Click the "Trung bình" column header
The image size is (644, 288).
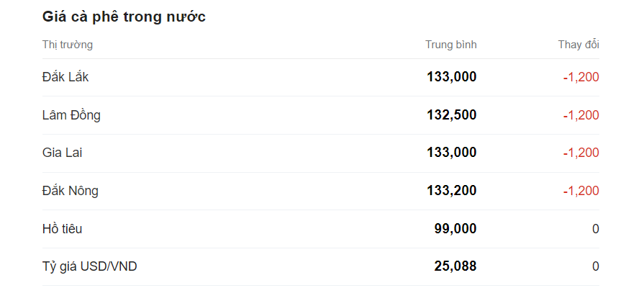450,45
